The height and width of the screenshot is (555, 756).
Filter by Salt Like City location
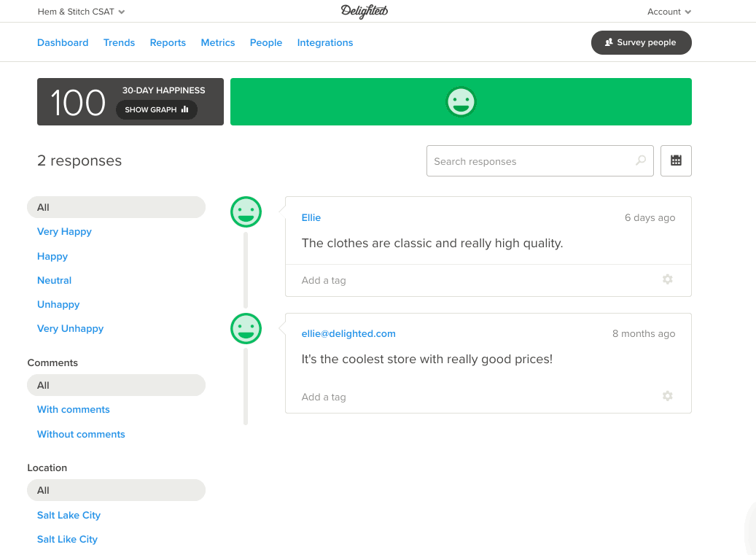[67, 539]
